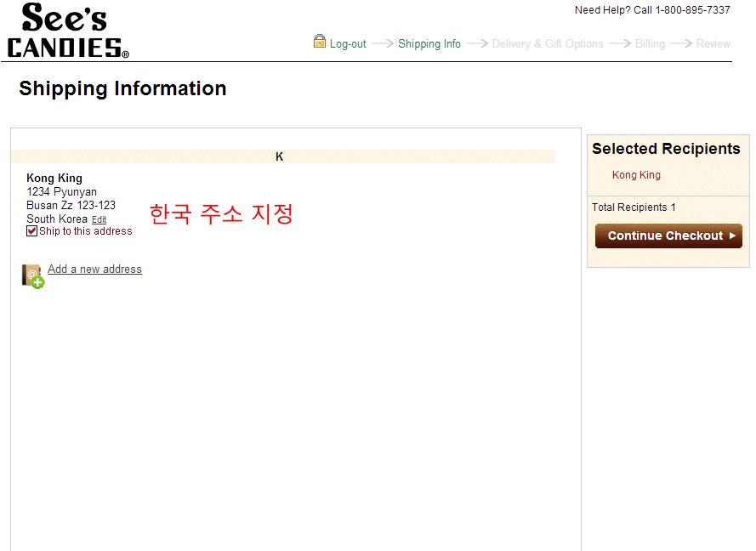Screen dimensions: 756x551
Task: Click the bold Kong King address name
Action: [54, 179]
